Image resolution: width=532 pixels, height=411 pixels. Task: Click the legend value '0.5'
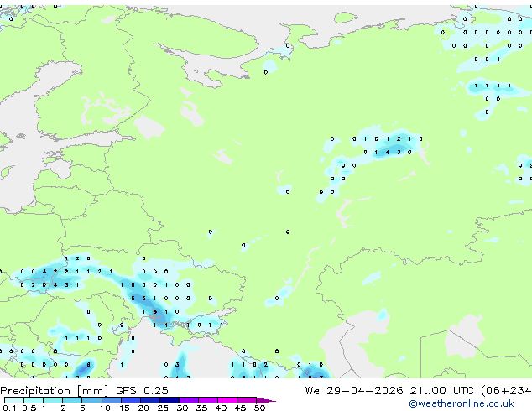click(29, 408)
